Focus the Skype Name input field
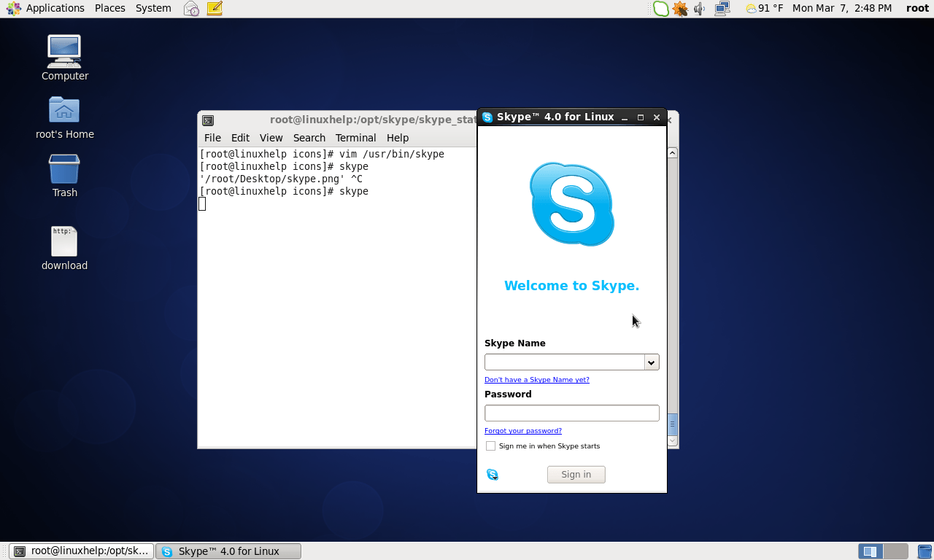 click(x=565, y=362)
